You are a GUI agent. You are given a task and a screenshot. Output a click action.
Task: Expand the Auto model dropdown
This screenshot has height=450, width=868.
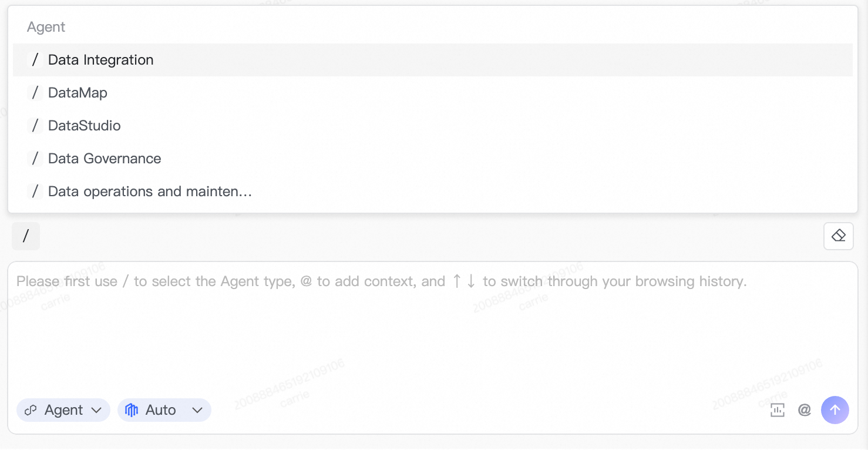pyautogui.click(x=164, y=410)
